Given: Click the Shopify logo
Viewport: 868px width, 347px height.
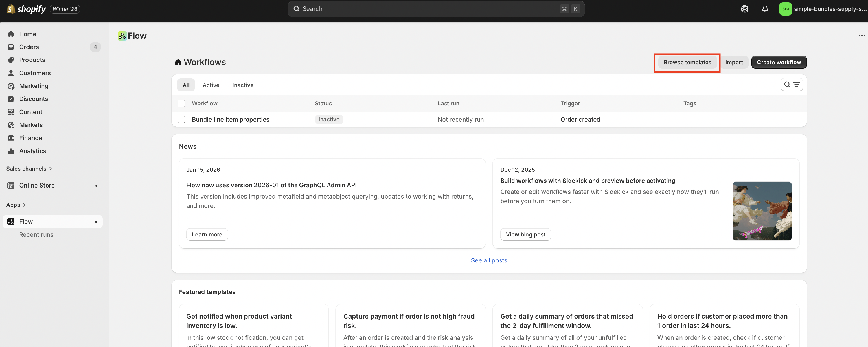Looking at the screenshot, I should click(x=26, y=9).
